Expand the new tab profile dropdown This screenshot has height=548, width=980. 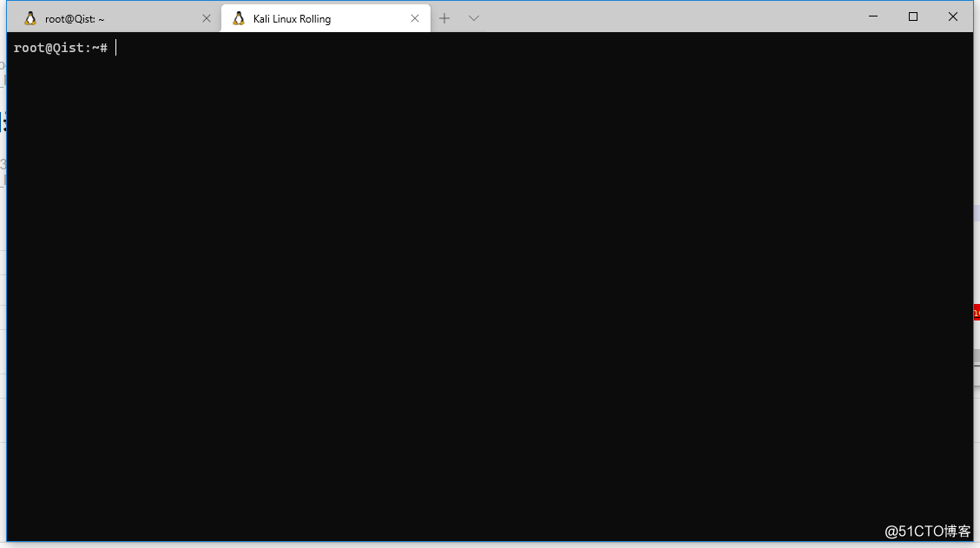point(474,18)
